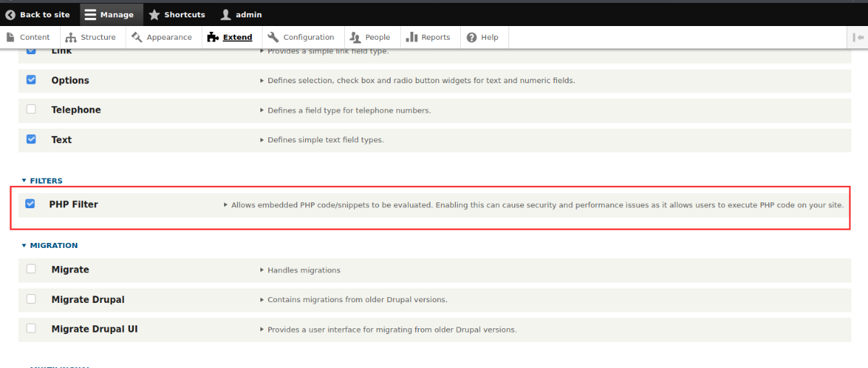This screenshot has width=868, height=368.
Task: Click the admin user icon
Action: [226, 14]
